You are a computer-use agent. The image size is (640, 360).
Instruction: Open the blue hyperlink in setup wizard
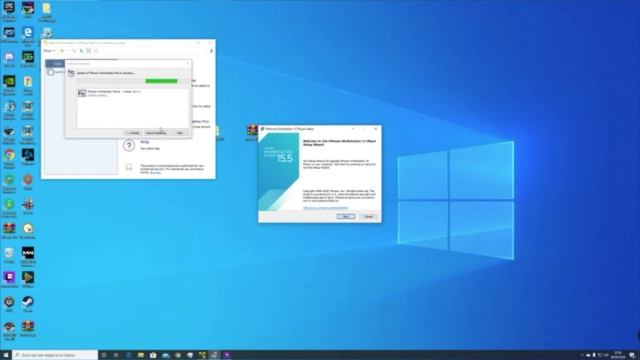[x=325, y=208]
